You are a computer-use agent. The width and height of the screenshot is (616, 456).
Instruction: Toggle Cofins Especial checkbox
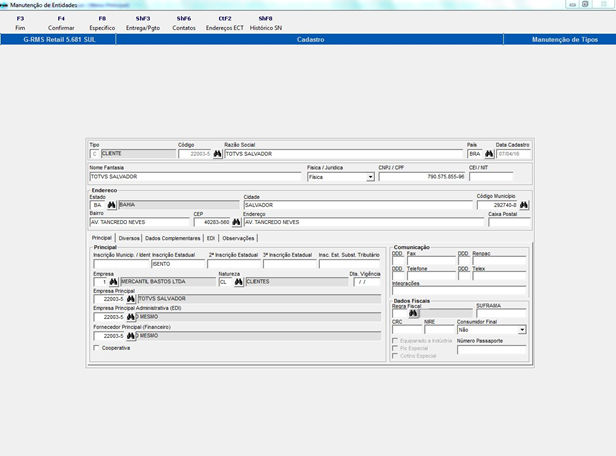(395, 356)
